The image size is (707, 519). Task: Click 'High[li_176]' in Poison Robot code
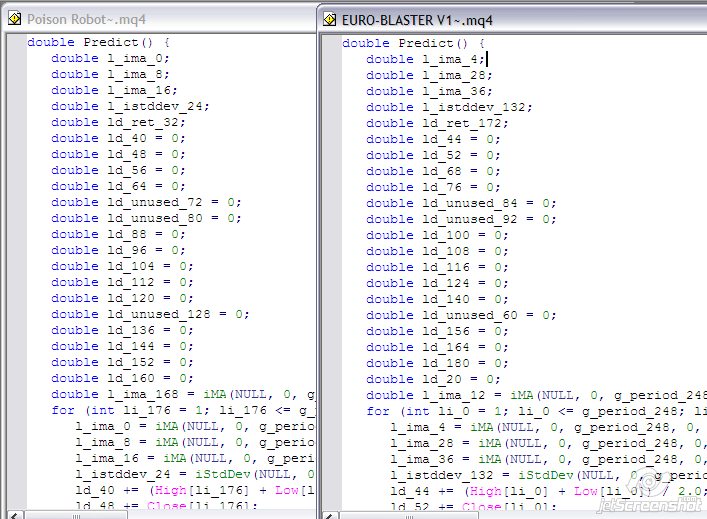tap(202, 491)
